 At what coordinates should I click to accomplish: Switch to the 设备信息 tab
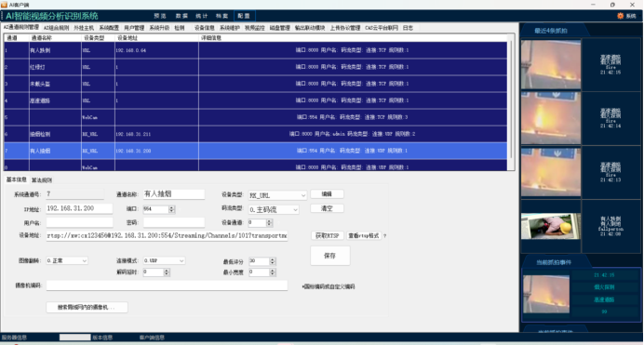point(205,28)
